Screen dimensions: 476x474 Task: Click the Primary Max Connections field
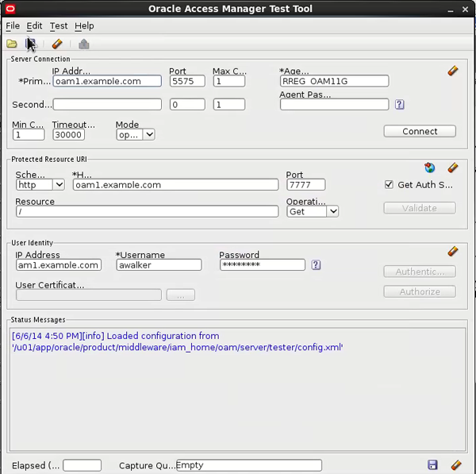(229, 81)
